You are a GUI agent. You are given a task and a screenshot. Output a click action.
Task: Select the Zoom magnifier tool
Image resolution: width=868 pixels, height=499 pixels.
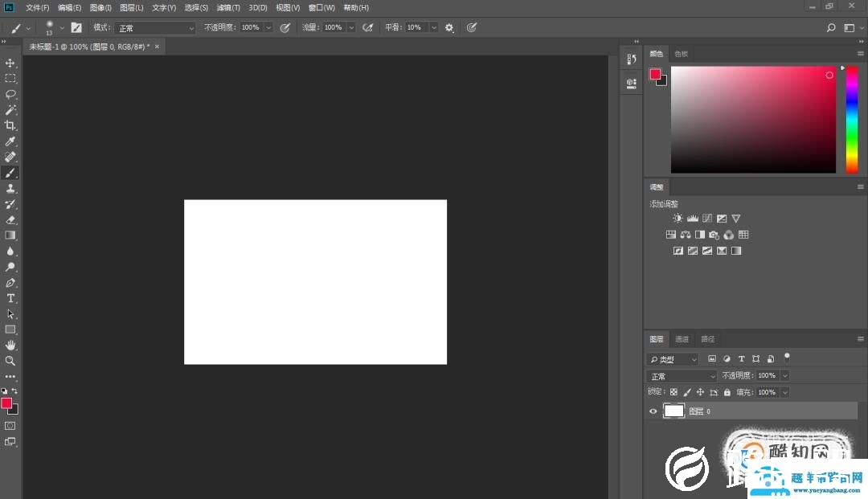(x=10, y=361)
